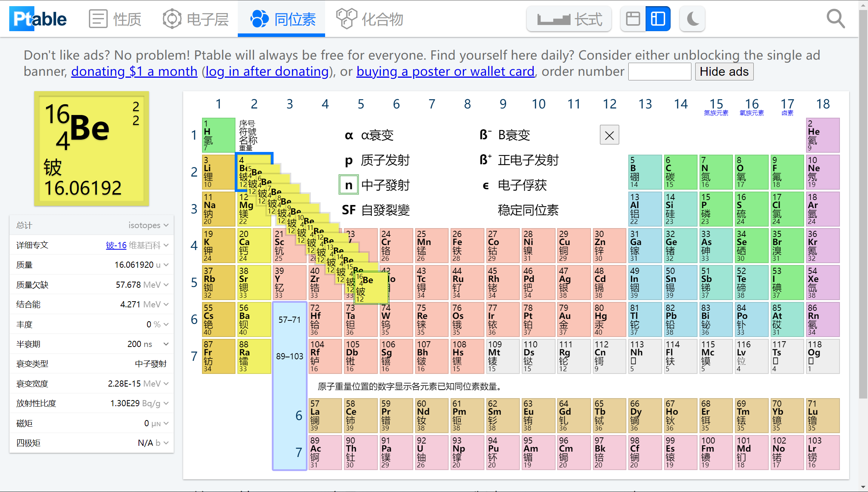Click the 同位素 isotopes atom icon

(259, 18)
